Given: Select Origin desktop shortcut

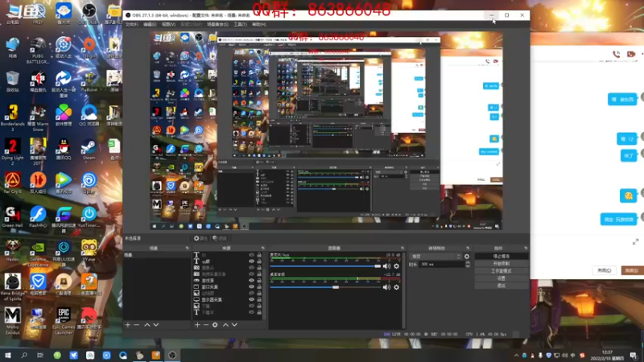Looking at the screenshot, I should (89, 47).
